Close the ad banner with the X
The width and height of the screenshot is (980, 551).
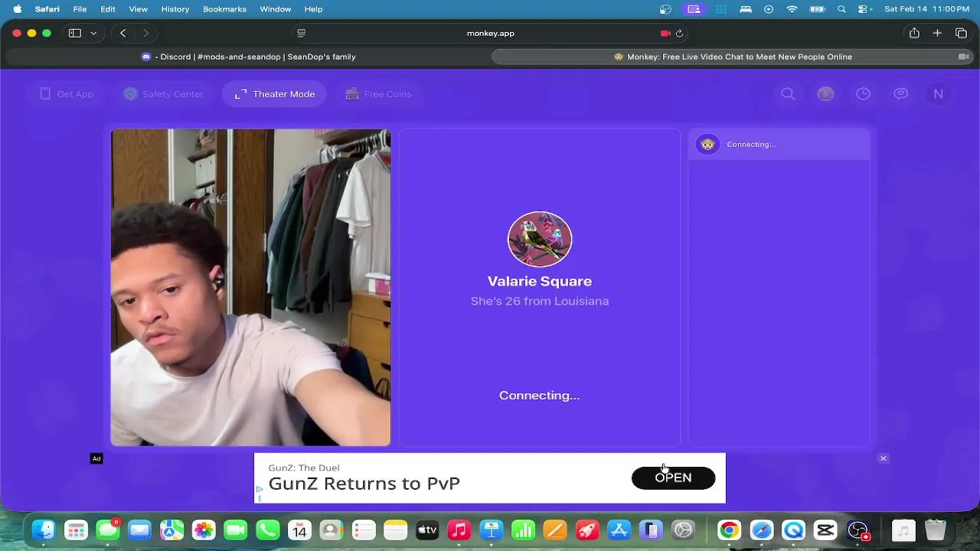883,458
